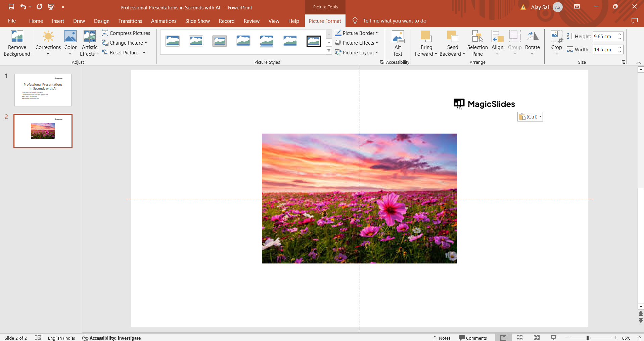Open the Comments pane from the status bar
The image size is (644, 341).
point(473,338)
